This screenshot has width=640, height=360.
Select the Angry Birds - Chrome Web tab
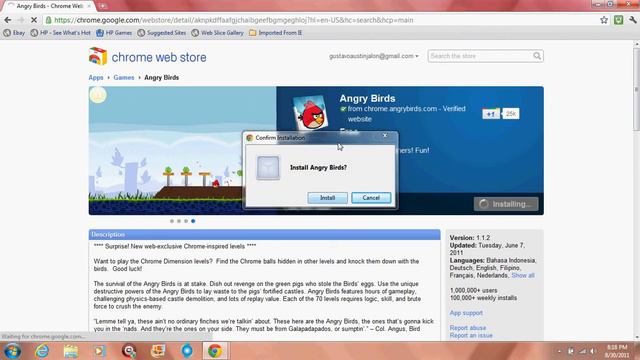coord(49,6)
